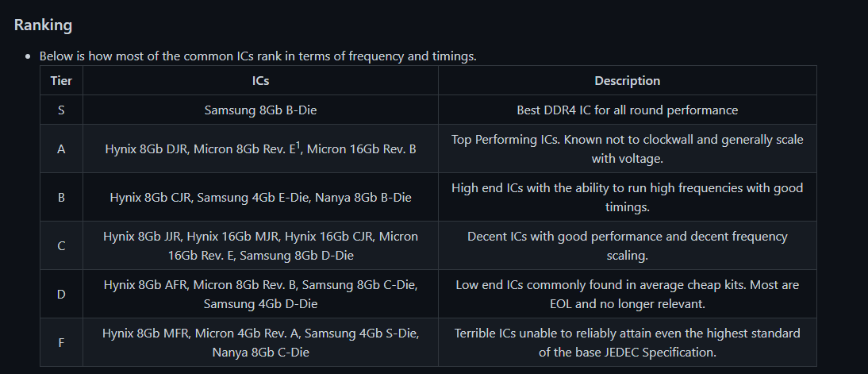Viewport: 868px width, 374px height.
Task: Click the Tier column header
Action: click(61, 80)
